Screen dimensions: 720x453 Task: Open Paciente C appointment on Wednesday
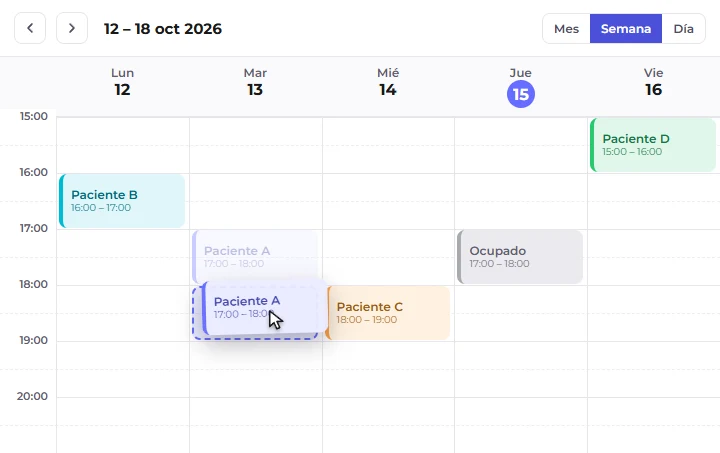coord(388,313)
